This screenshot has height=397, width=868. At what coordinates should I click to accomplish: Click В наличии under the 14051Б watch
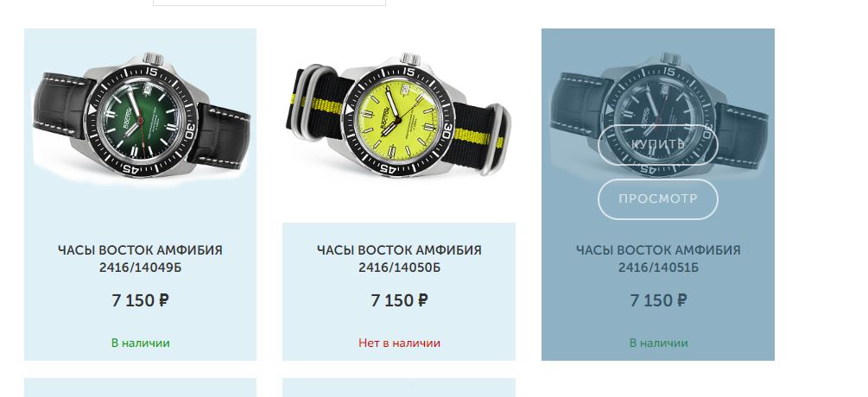click(658, 343)
